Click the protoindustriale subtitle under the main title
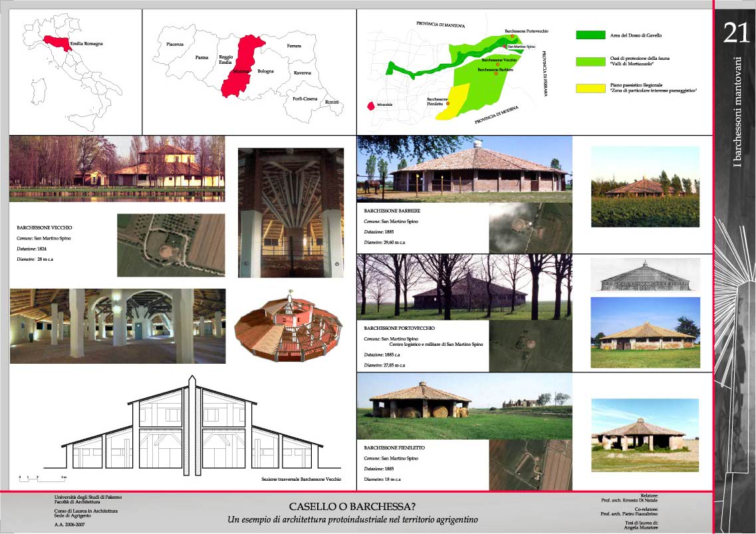 352,519
